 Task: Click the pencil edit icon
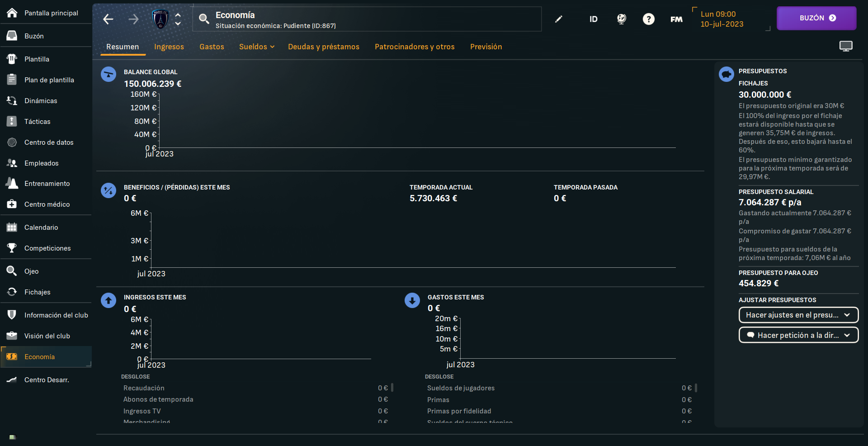tap(559, 19)
